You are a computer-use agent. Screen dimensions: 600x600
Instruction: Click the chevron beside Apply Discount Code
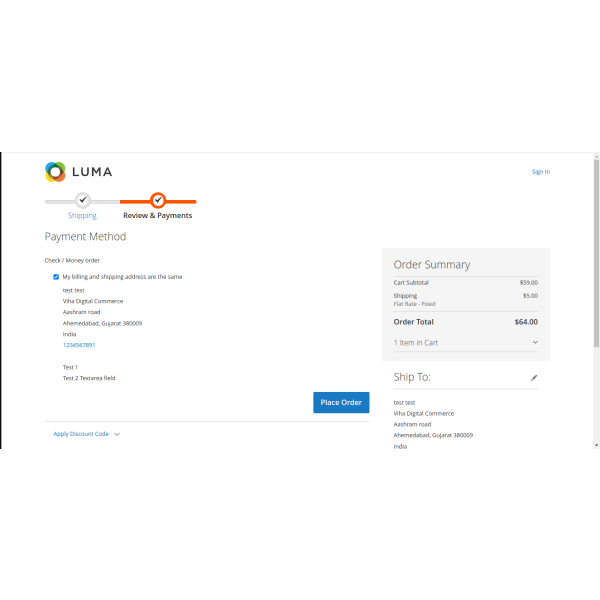117,434
